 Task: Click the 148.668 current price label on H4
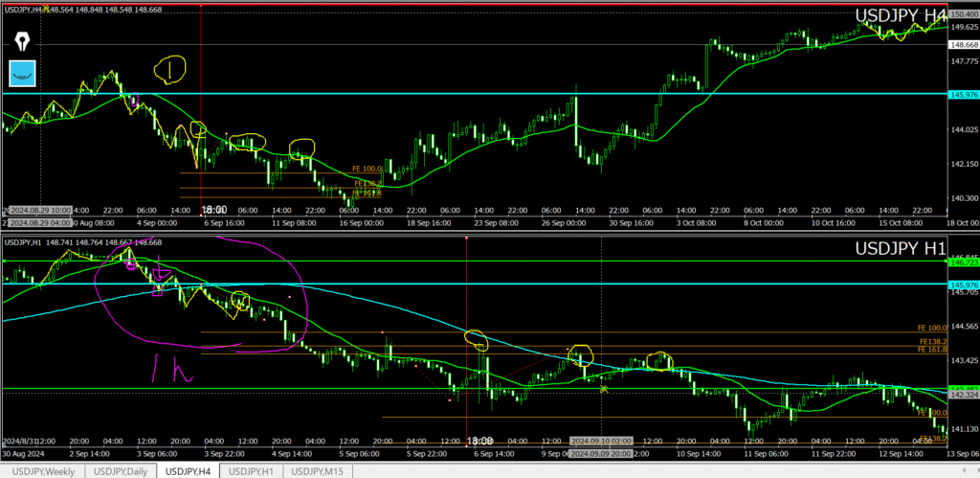tap(962, 45)
